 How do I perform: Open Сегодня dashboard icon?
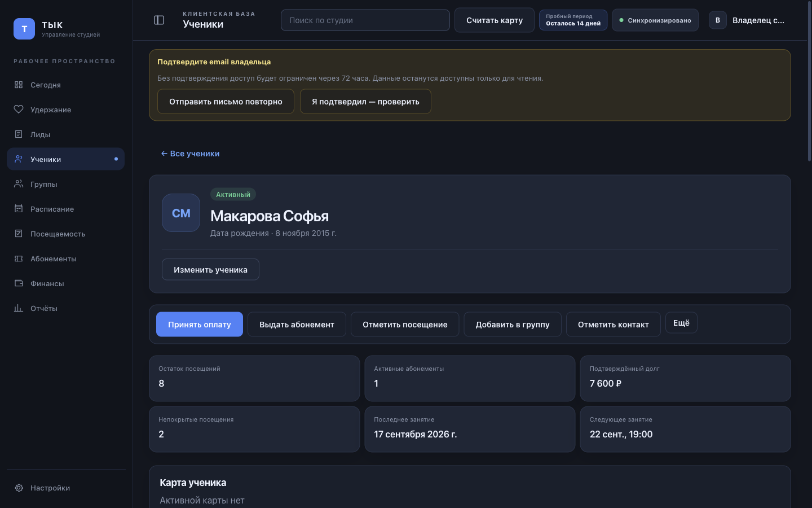click(19, 85)
